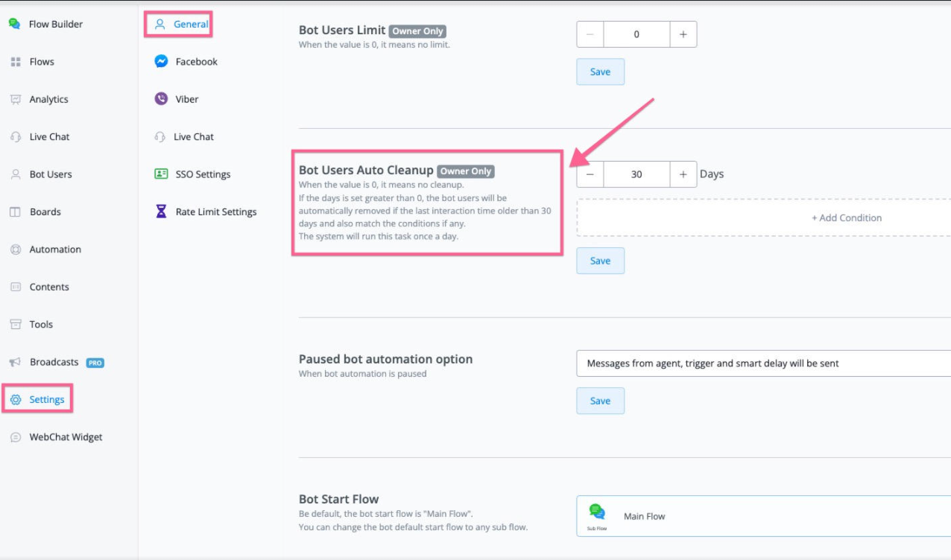Increase the Auto Cleanup days value
The width and height of the screenshot is (951, 560).
coord(683,174)
